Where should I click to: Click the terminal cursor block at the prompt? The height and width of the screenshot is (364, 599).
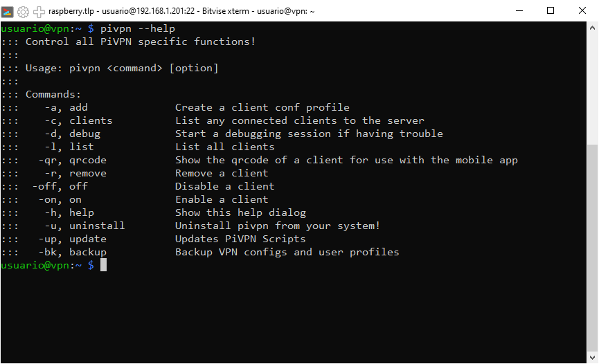pyautogui.click(x=103, y=265)
